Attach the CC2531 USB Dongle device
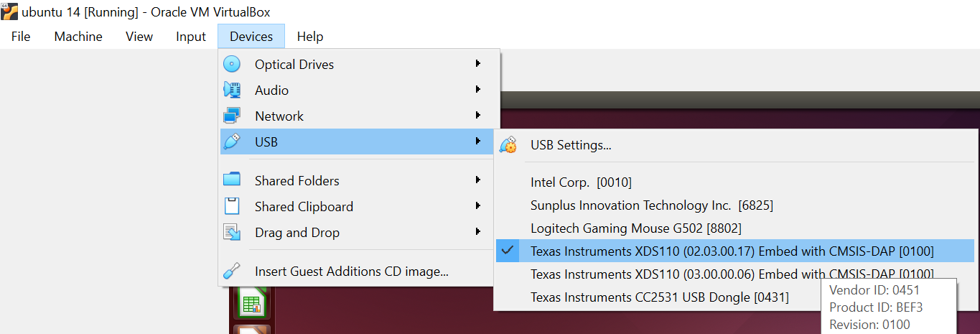 [659, 297]
